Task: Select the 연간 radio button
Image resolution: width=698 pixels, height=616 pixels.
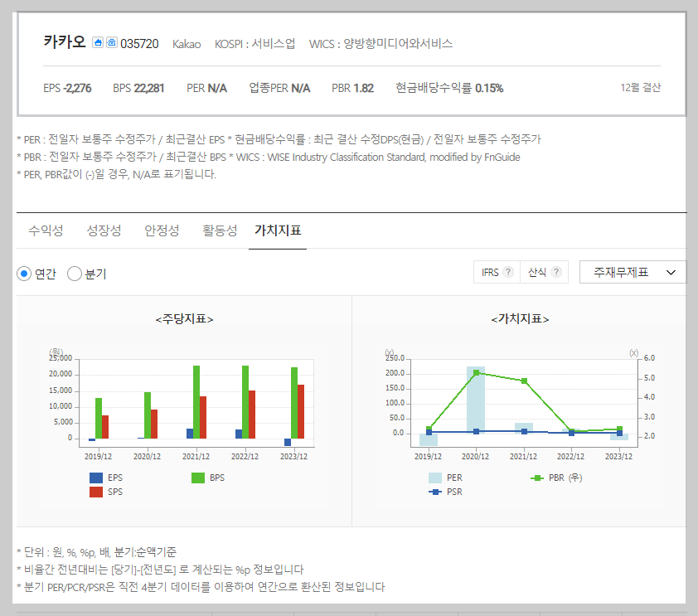Action: tap(24, 274)
